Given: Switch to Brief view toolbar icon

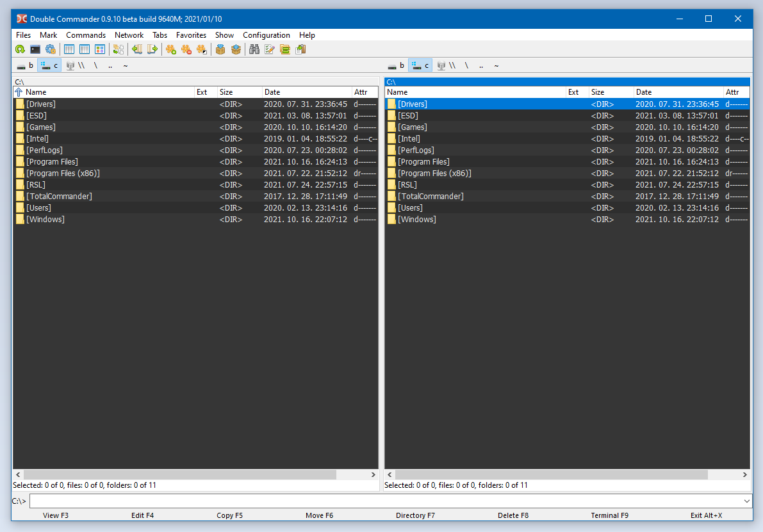Looking at the screenshot, I should [x=69, y=49].
